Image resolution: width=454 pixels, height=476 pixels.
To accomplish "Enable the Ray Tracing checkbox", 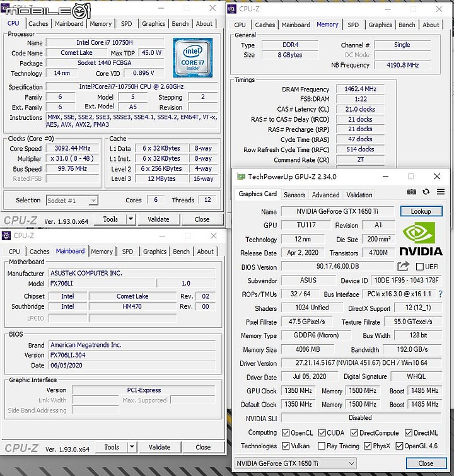I will pos(322,446).
